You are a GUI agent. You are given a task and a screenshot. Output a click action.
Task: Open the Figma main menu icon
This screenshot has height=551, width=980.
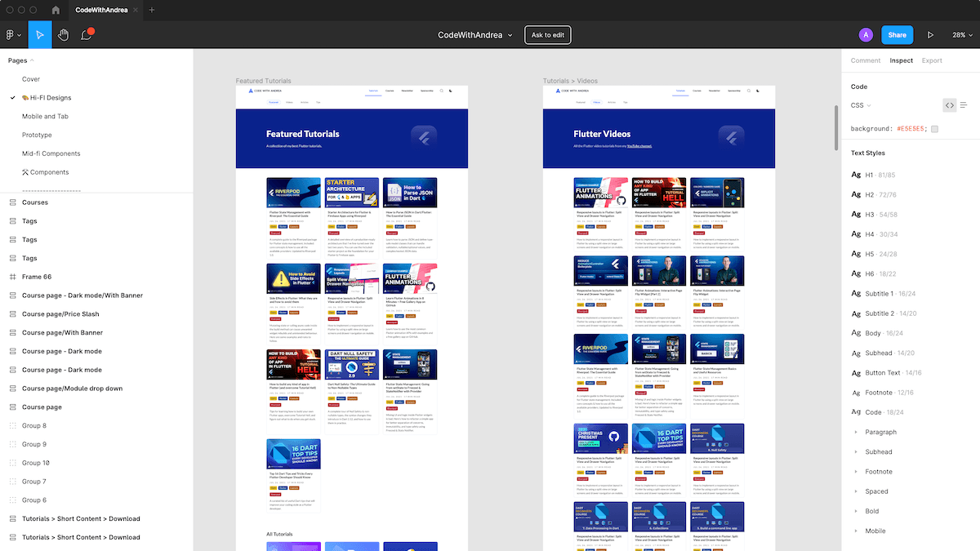tap(13, 35)
